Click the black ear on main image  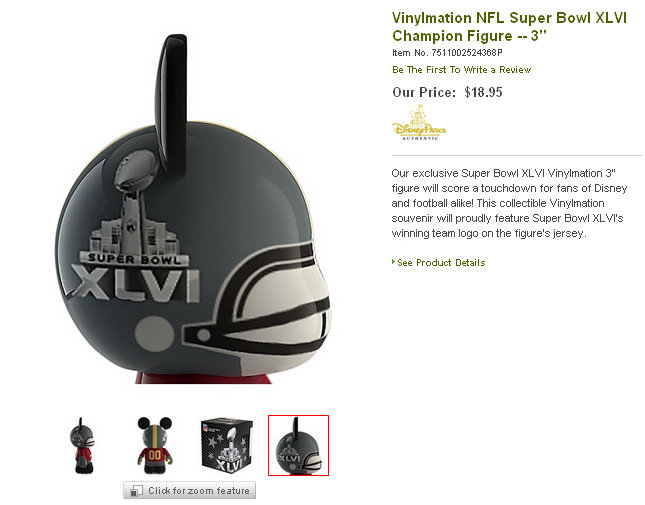[x=171, y=105]
